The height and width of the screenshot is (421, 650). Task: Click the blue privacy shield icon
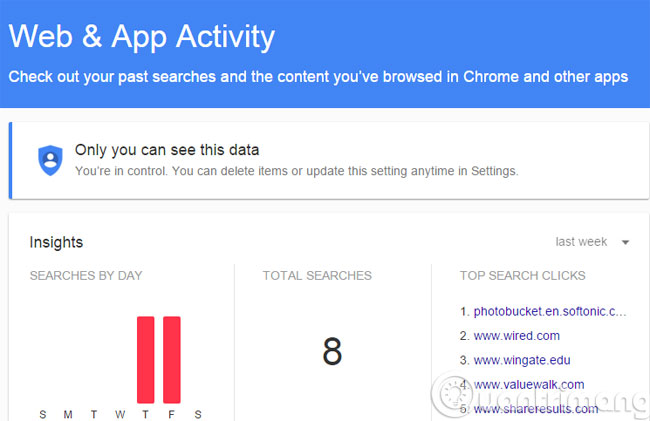coord(50,160)
